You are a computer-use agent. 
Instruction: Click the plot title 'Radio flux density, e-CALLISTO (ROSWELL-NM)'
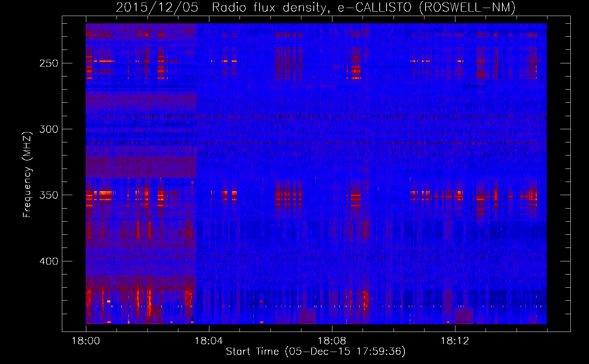point(364,7)
